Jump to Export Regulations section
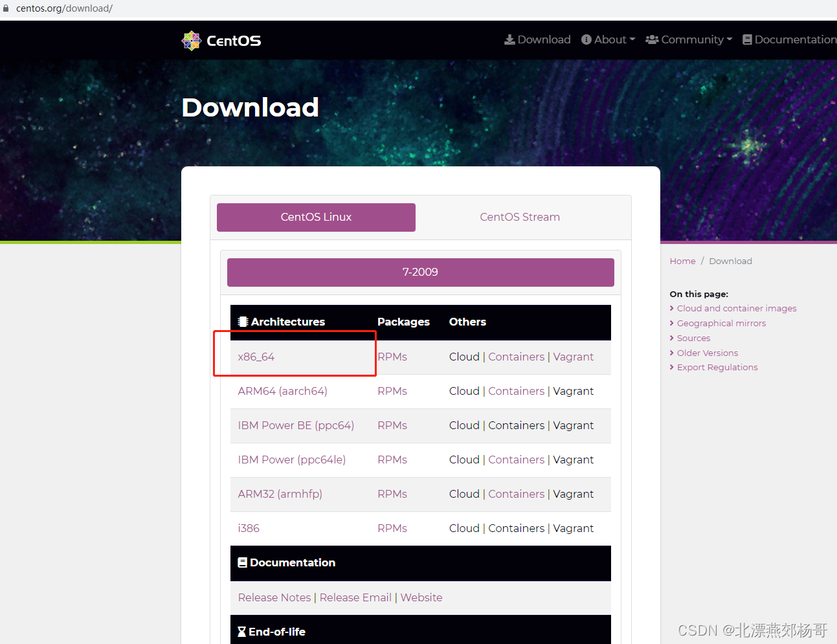The image size is (837, 644). point(717,367)
